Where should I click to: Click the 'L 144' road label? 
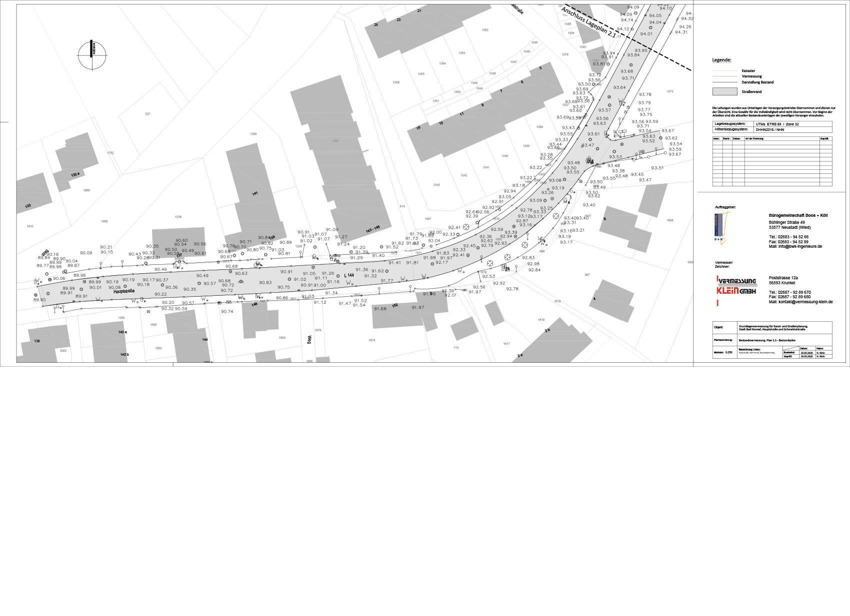348,275
